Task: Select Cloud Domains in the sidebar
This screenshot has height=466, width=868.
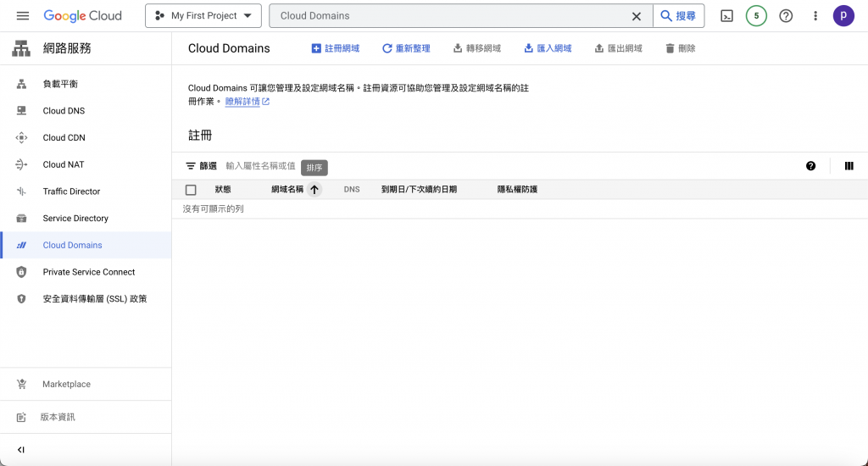Action: click(x=86, y=245)
